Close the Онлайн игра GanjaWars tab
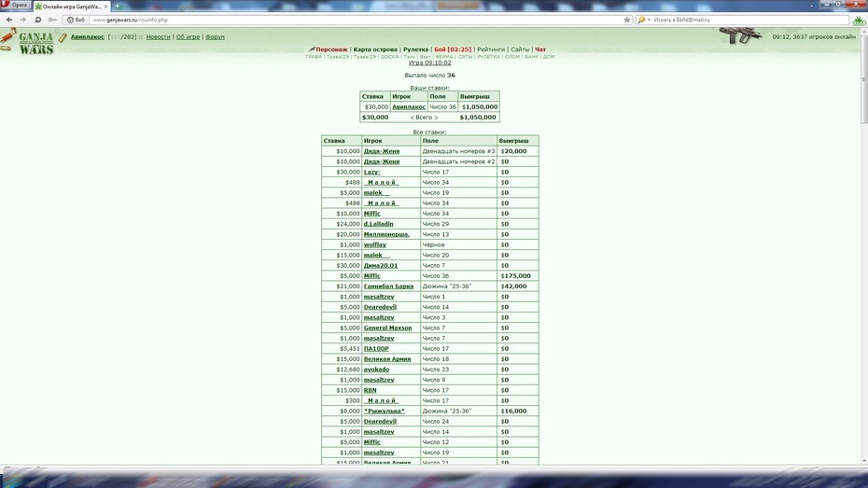This screenshot has height=488, width=868. [105, 7]
